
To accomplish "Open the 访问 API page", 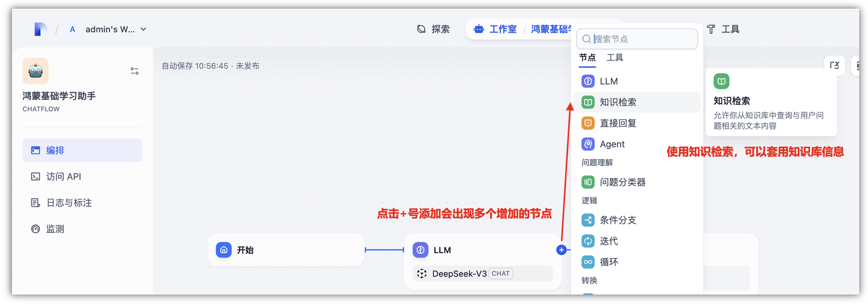I will [83, 177].
